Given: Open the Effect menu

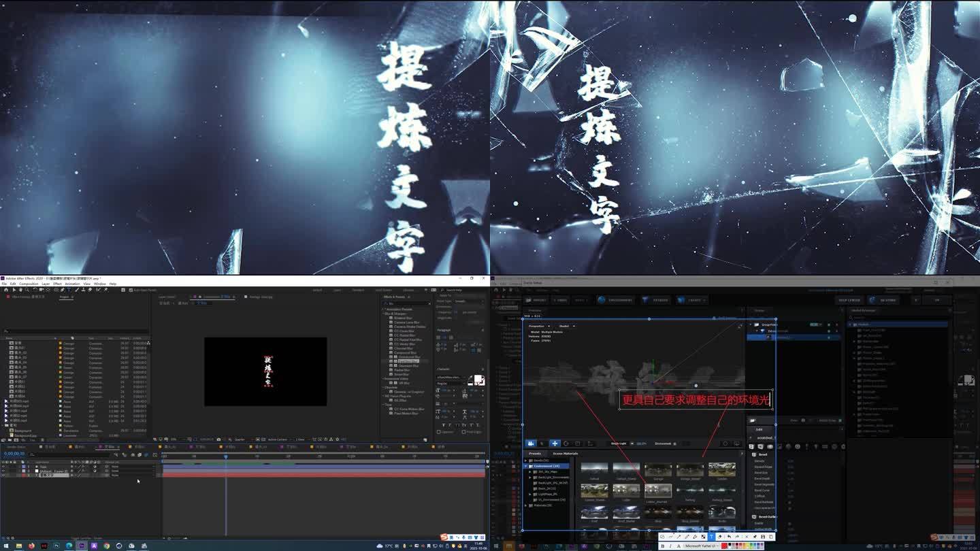Looking at the screenshot, I should [x=57, y=284].
